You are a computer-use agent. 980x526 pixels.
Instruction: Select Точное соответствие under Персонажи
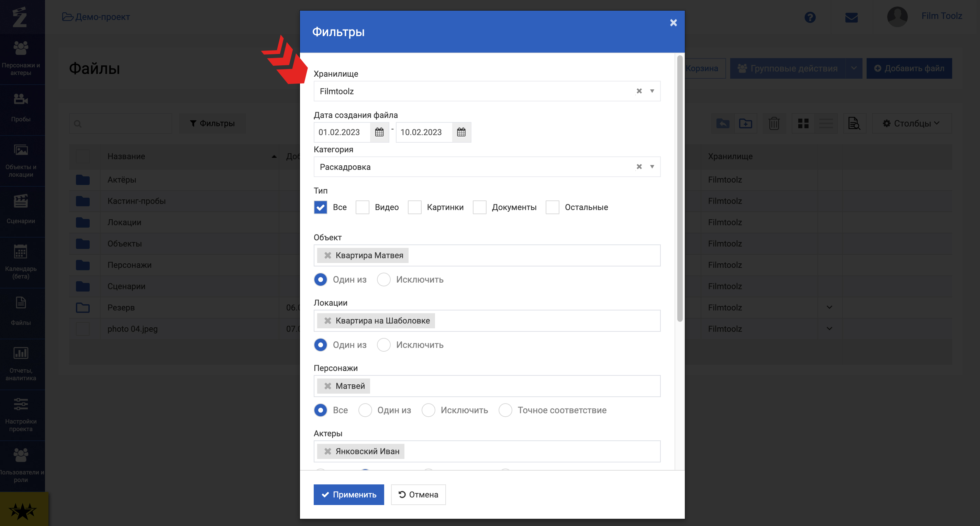tap(505, 410)
